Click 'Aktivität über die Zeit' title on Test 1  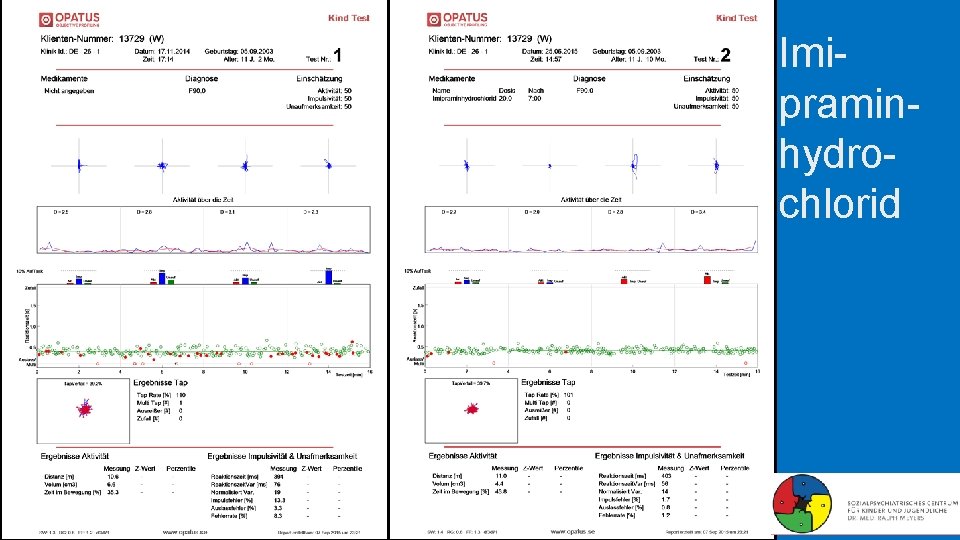(x=203, y=200)
